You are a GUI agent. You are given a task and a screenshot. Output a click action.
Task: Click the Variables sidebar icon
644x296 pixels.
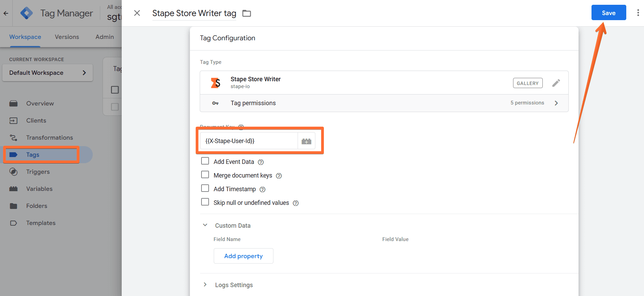tap(13, 189)
